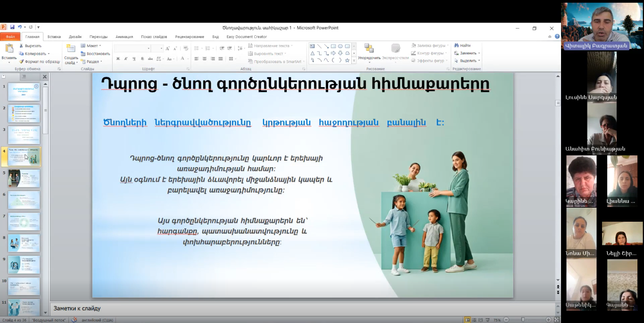644x323 pixels.
Task: Select the arrow line shape
Action: (326, 46)
